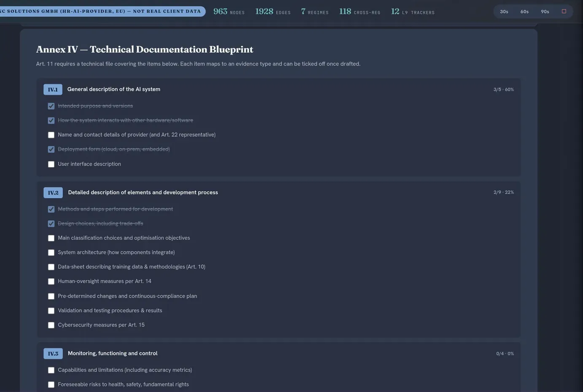Image resolution: width=583 pixels, height=392 pixels.
Task: Click Monitoring, functioning and control heading
Action: [x=113, y=353]
